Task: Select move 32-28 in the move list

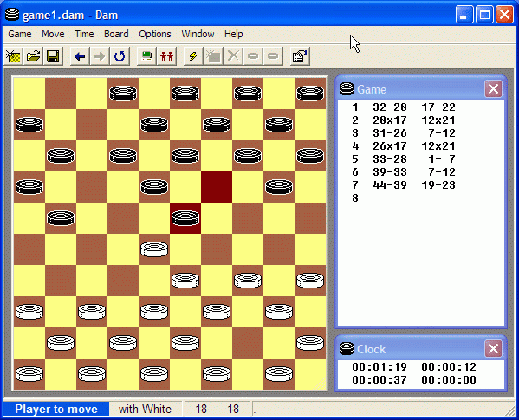Action: (x=390, y=107)
